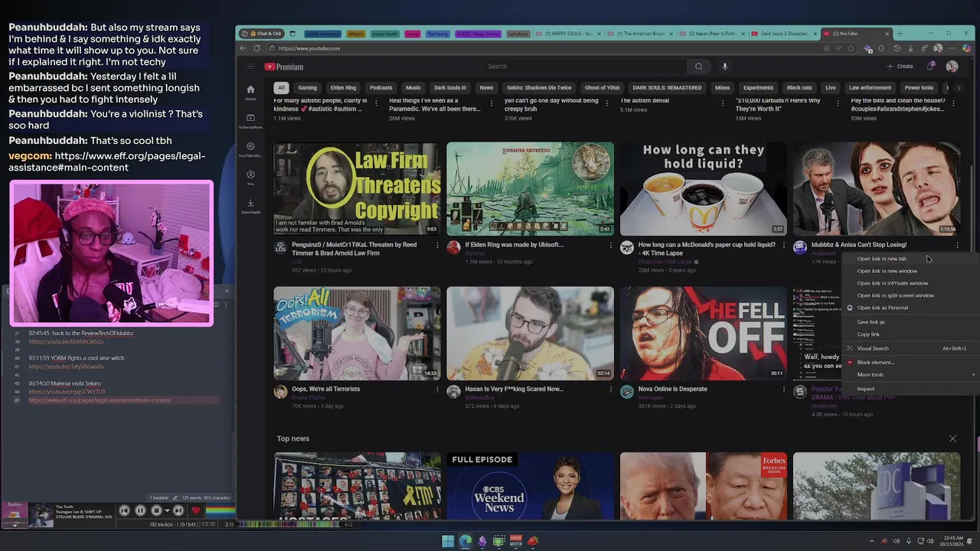Click the Create button

(x=900, y=67)
